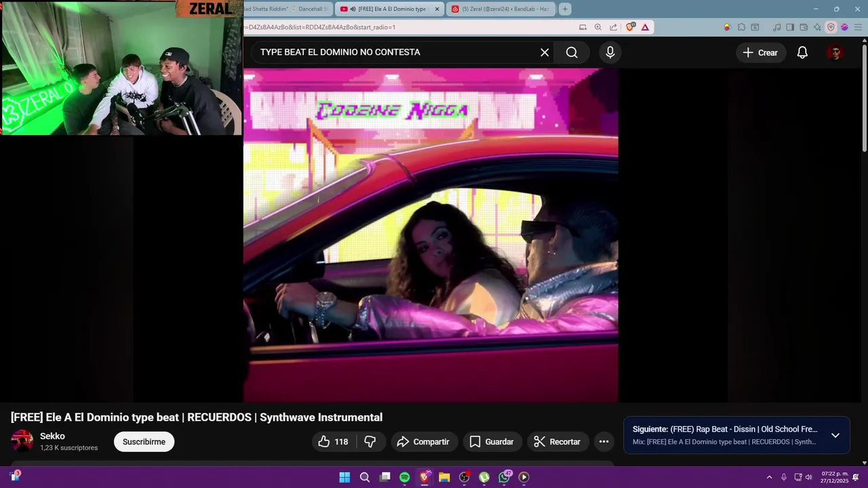This screenshot has height=488, width=868.
Task: Open the Brave hamburger menu
Action: click(x=858, y=27)
